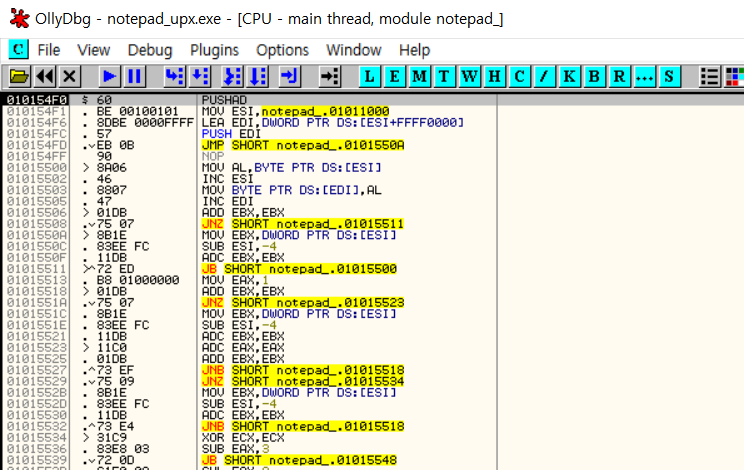This screenshot has width=744, height=470.
Task: Open CPU window with C toolbar button
Action: click(x=520, y=76)
